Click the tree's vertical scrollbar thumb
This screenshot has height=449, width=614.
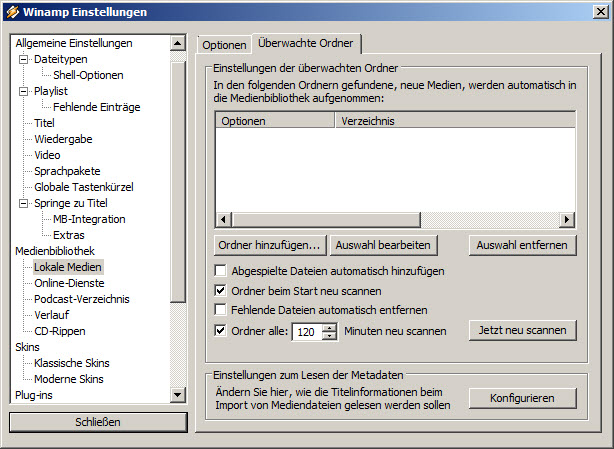click(178, 181)
